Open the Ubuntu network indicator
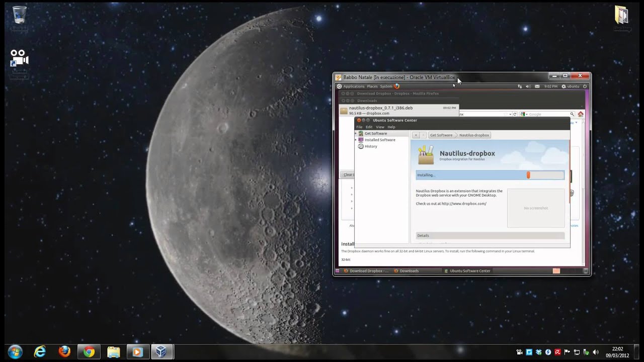This screenshot has height=362, width=644. (520, 86)
